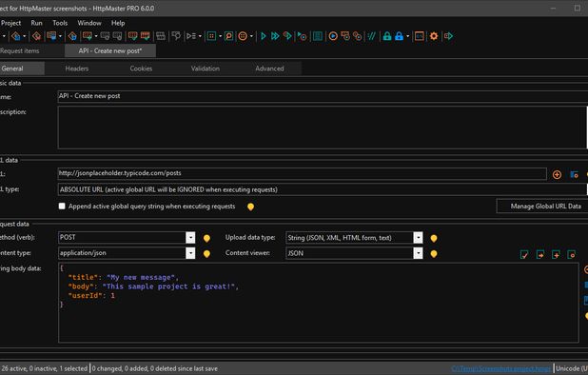Open the project file path link in status bar
Viewport: 588px width, 375px height.
pos(501,369)
